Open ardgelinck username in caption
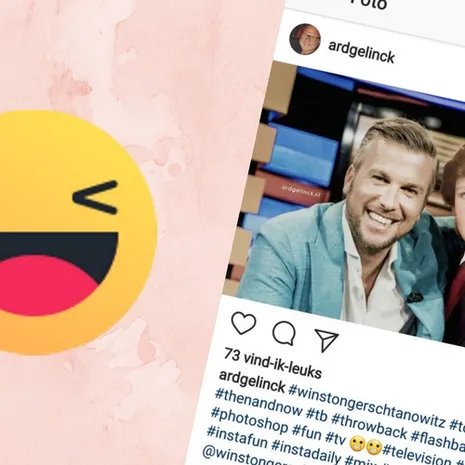 click(x=252, y=381)
